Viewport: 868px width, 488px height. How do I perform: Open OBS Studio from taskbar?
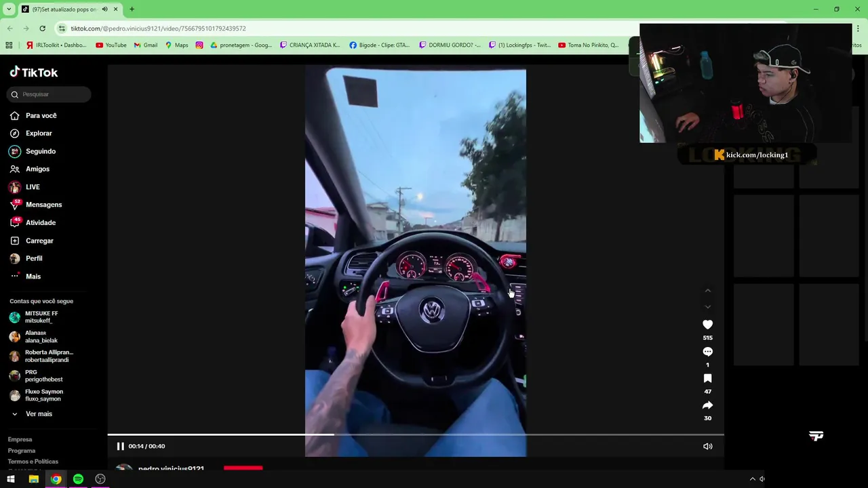[100, 479]
